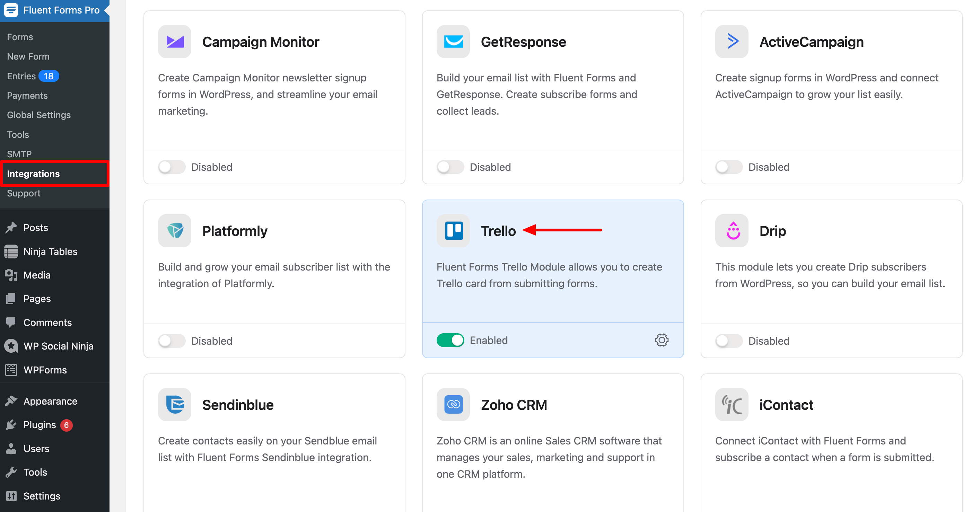Open the Integrations menu item
This screenshot has width=980, height=512.
[x=34, y=174]
